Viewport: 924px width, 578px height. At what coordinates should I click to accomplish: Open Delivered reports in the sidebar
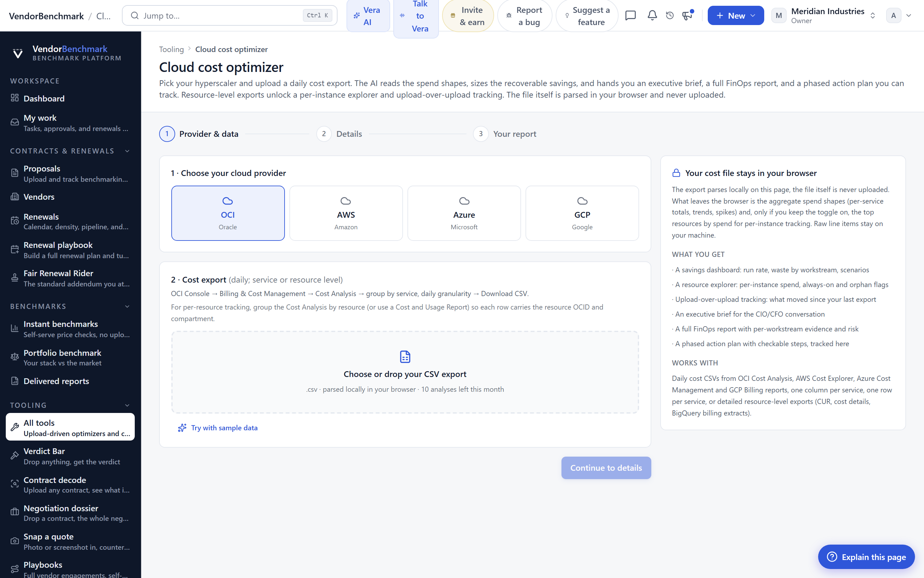[70, 381]
